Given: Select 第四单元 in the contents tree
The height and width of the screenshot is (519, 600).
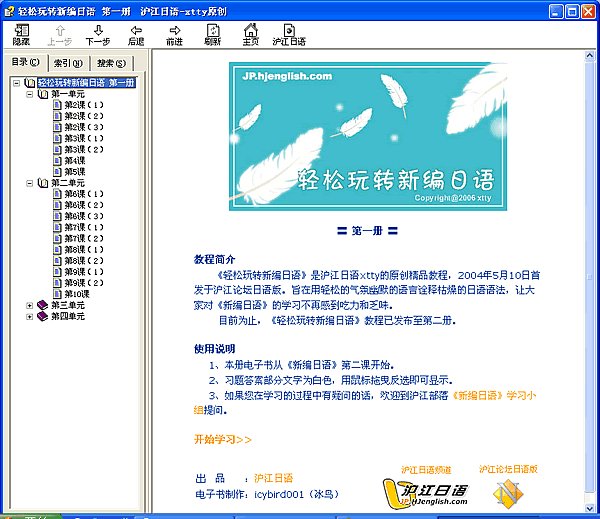Looking at the screenshot, I should pyautogui.click(x=68, y=317).
